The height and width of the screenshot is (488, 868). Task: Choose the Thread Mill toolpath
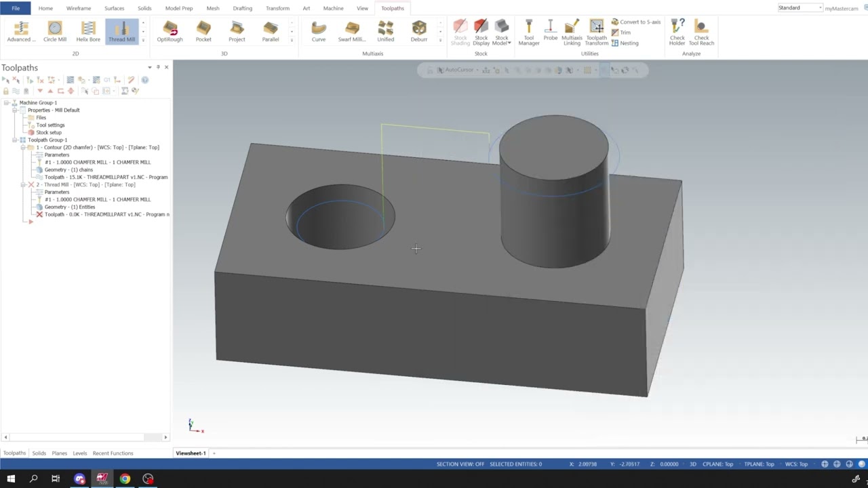click(x=121, y=32)
